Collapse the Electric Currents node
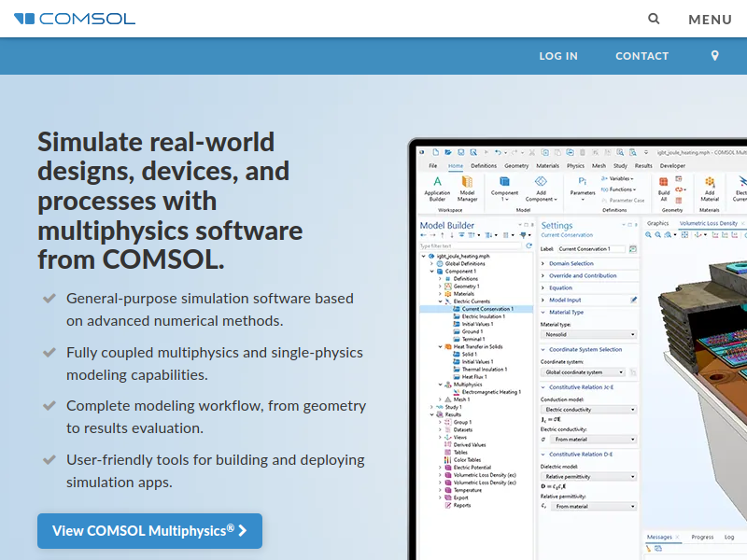Screen dimensions: 747x560 click(x=440, y=301)
